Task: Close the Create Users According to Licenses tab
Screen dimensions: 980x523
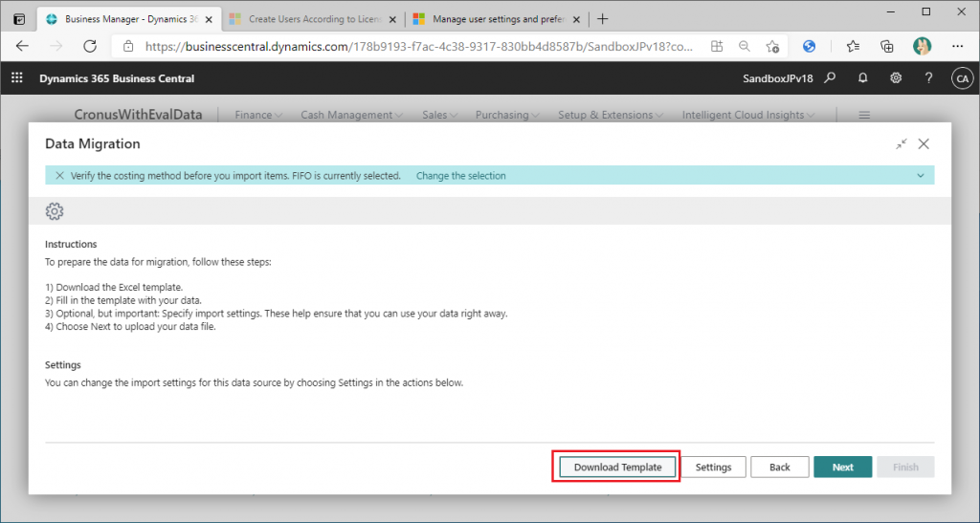Action: (x=392, y=19)
